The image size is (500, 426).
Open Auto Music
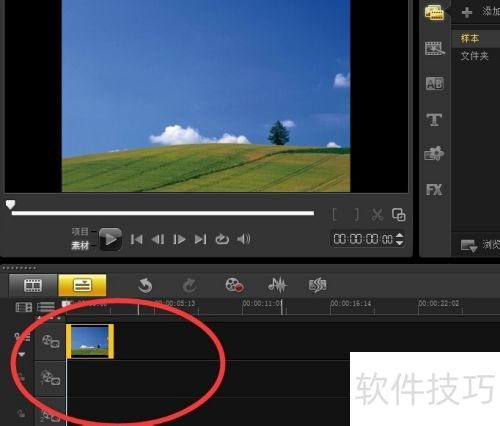click(317, 285)
